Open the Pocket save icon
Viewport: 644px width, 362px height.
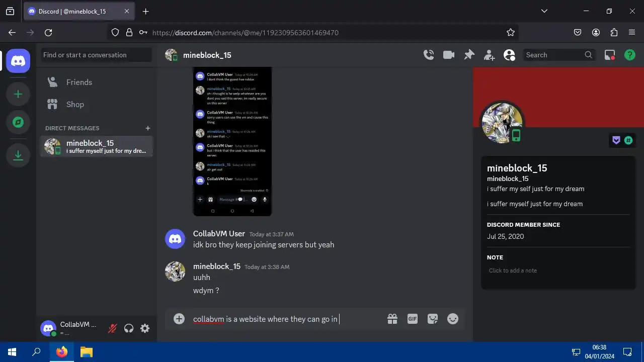tap(578, 32)
